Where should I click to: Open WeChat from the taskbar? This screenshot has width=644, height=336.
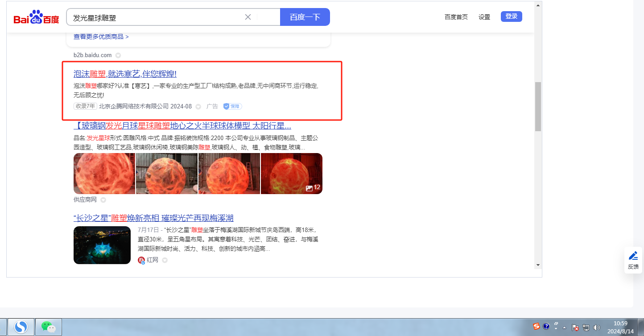49,327
